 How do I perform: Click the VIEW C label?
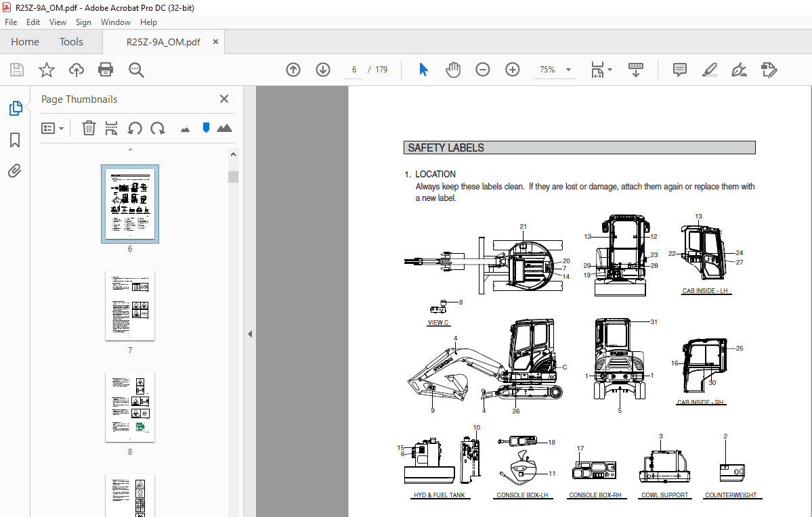click(438, 322)
